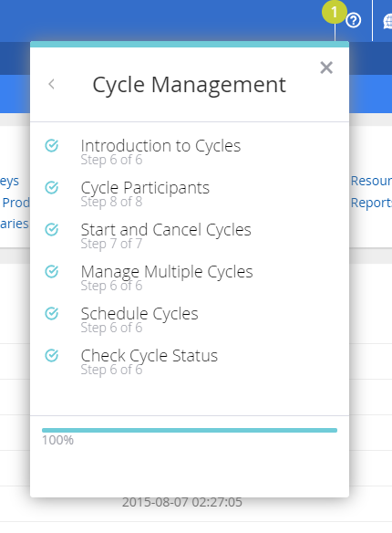Click checkmark icon beside Manage Multiple Cycles

coord(52,272)
